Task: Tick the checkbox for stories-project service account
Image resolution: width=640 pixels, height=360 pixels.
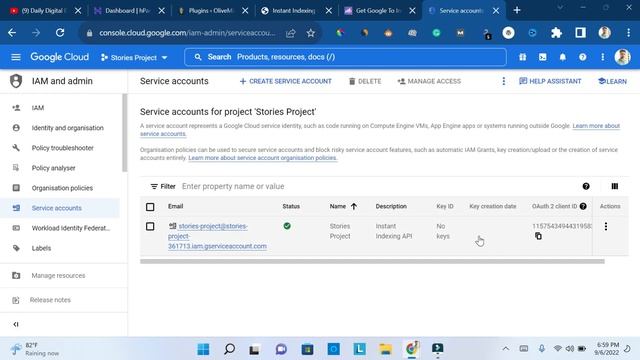Action: [150, 226]
